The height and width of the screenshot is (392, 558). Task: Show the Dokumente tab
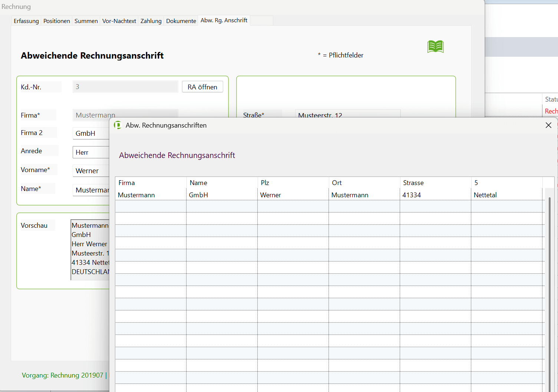[181, 21]
